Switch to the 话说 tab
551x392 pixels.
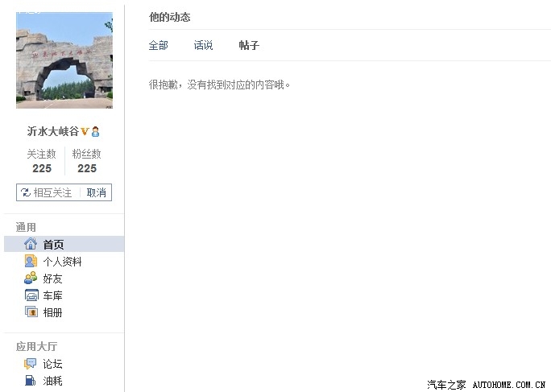point(204,46)
